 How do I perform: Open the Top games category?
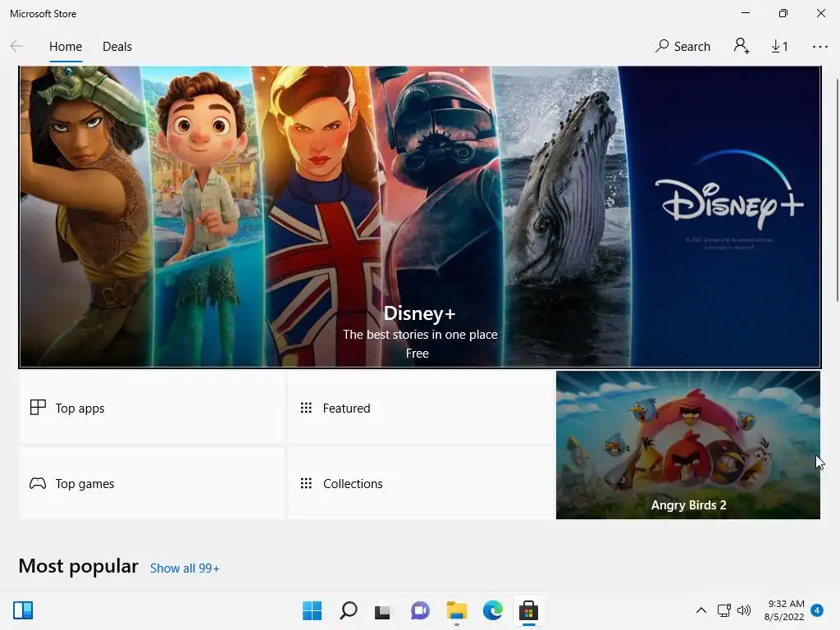(152, 484)
